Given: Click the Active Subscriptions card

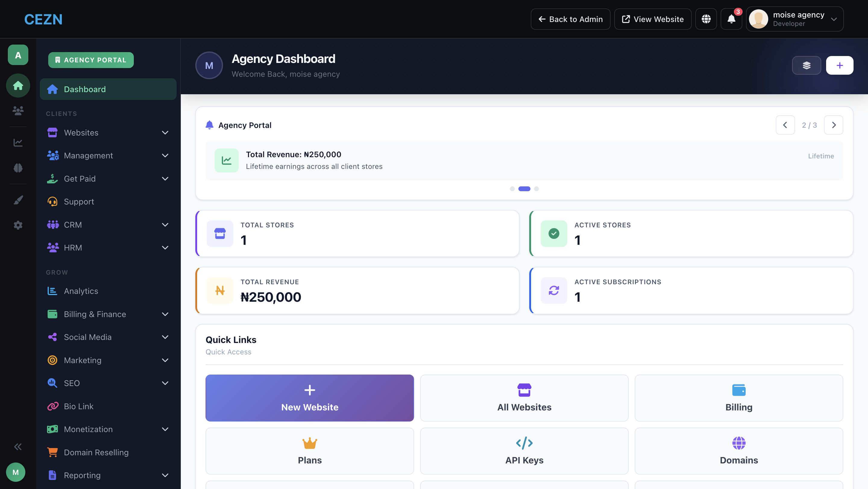Looking at the screenshot, I should (691, 291).
